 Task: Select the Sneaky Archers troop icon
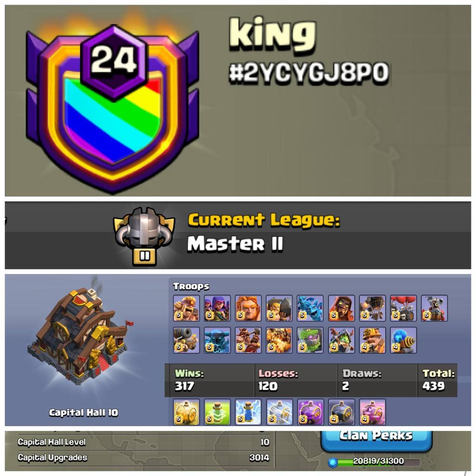pos(217,308)
